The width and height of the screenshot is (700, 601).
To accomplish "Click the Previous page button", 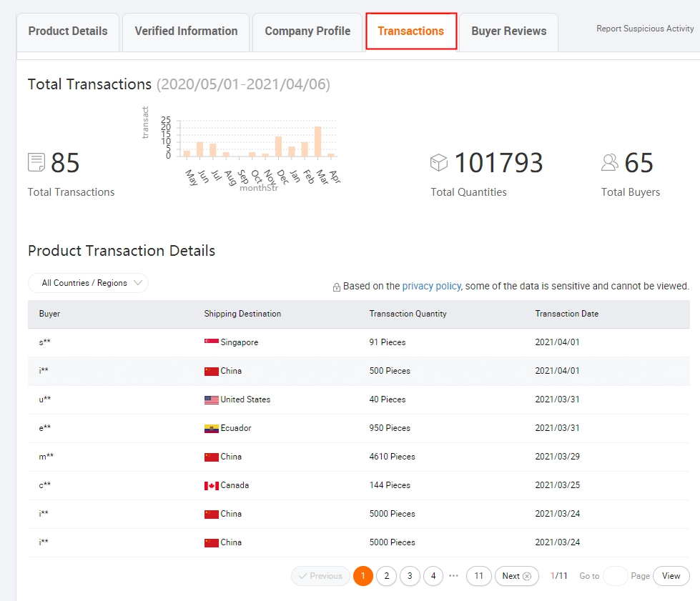I will pyautogui.click(x=320, y=576).
